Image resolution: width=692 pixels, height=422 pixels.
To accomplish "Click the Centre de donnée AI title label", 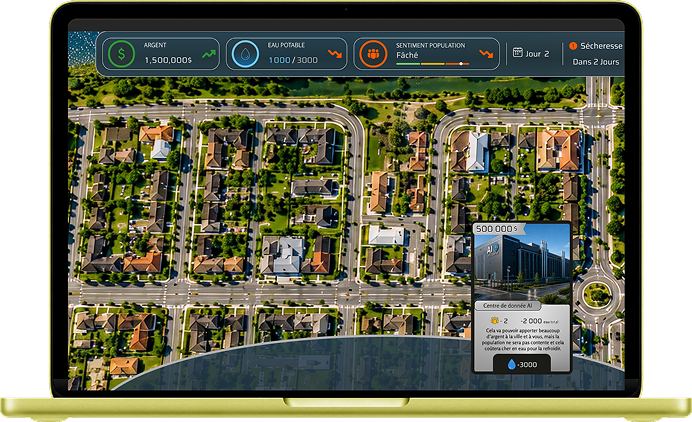I will (x=508, y=305).
